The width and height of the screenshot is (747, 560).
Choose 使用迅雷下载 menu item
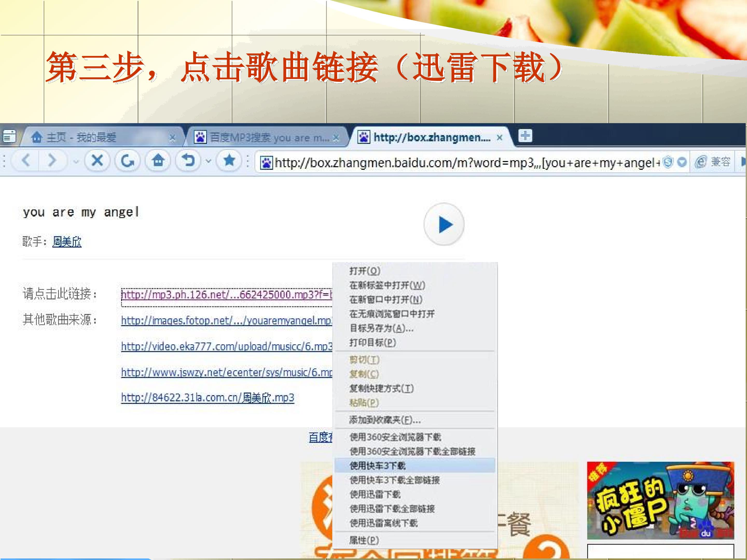pyautogui.click(x=415, y=494)
